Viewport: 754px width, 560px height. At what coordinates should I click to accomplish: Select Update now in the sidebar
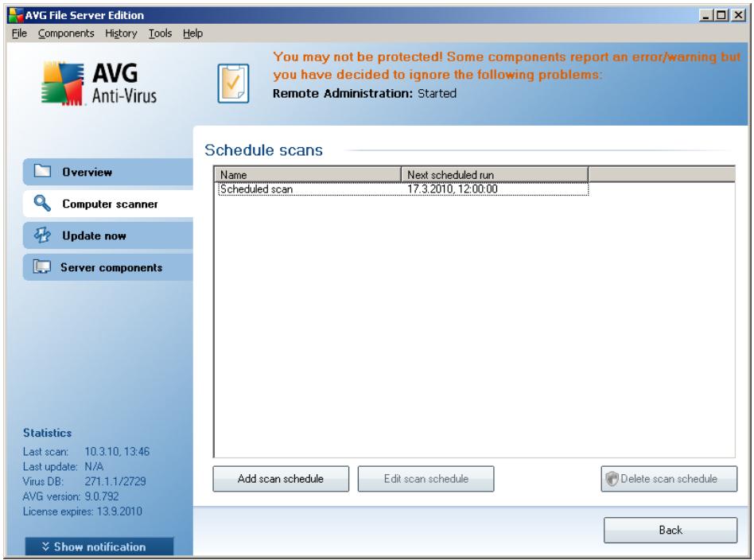click(108, 235)
